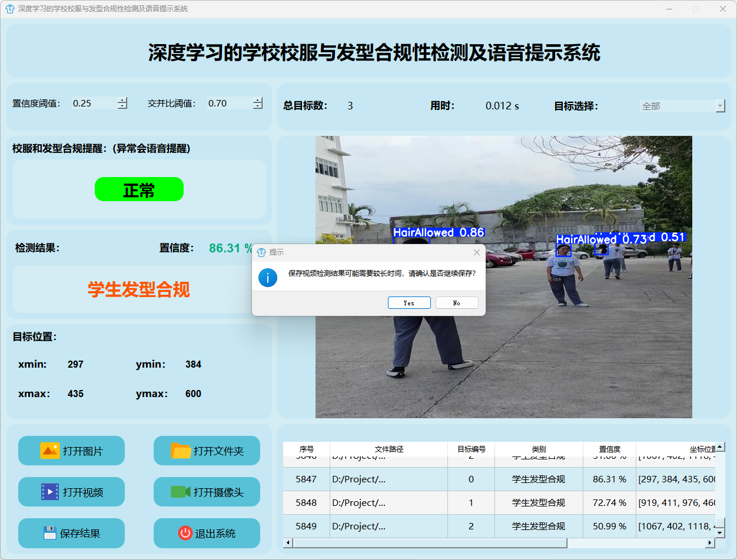Screen dimensions: 737x560
Task: Close the 提示 dialog with X
Action: click(x=477, y=252)
